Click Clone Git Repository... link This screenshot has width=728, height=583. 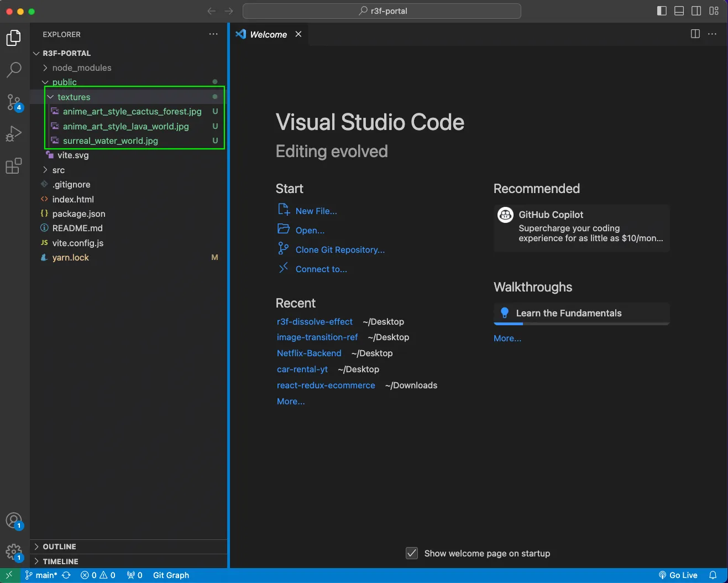(340, 249)
